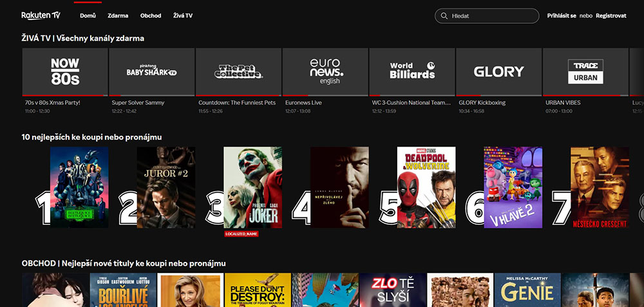The image size is (644, 307).
Task: Open the NOW 80s channel tile
Action: (x=65, y=71)
